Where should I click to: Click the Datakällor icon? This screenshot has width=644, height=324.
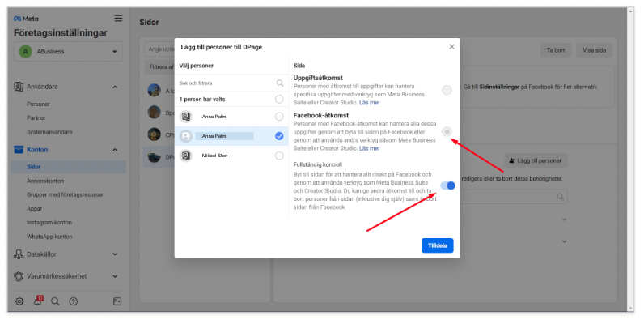[19, 254]
